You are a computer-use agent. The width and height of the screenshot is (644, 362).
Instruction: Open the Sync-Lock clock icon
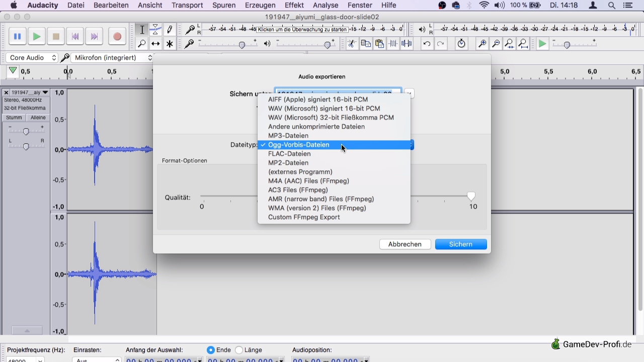pyautogui.click(x=461, y=44)
